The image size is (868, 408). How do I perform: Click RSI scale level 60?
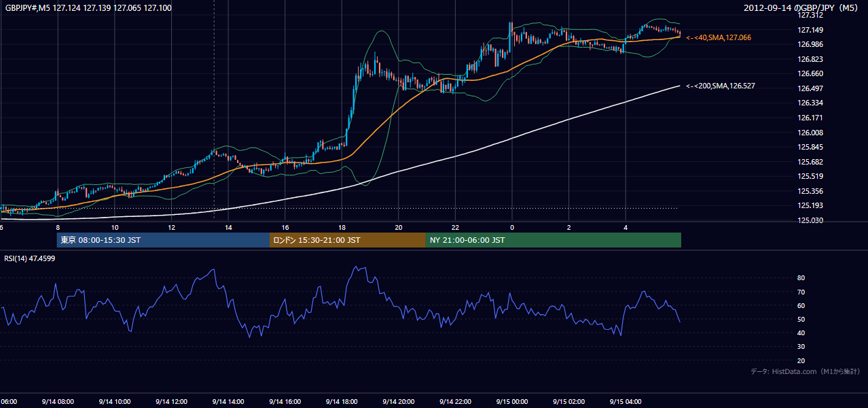pyautogui.click(x=801, y=305)
